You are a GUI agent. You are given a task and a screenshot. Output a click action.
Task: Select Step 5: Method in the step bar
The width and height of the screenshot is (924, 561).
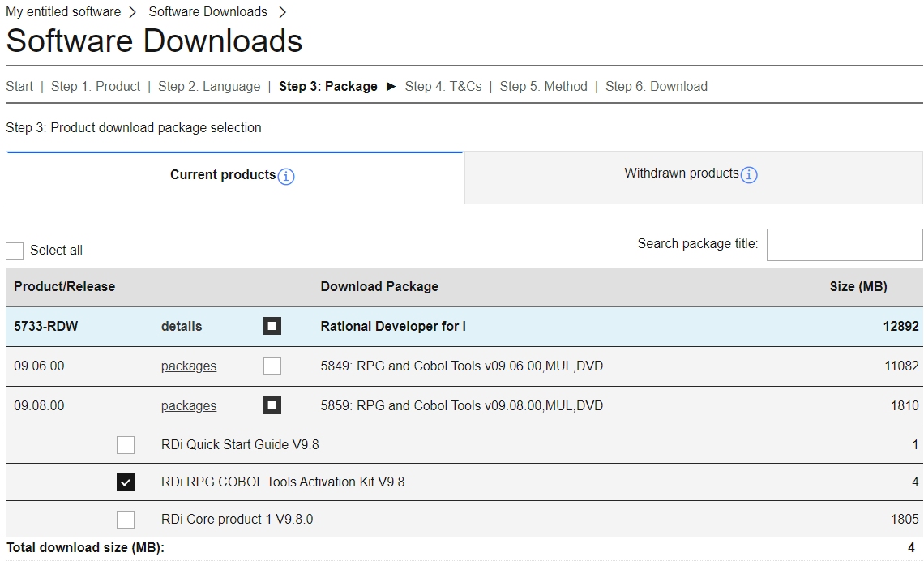[x=543, y=87]
